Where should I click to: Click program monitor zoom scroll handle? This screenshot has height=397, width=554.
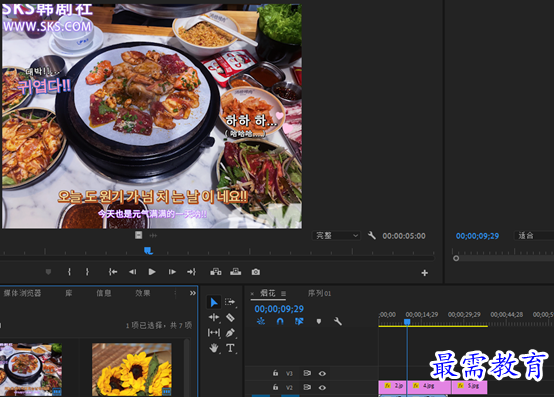pyautogui.click(x=456, y=258)
